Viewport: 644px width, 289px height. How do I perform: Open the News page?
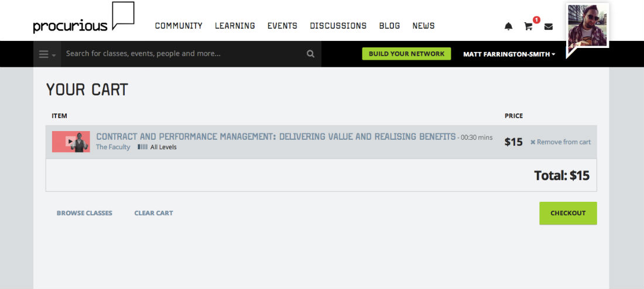[423, 26]
